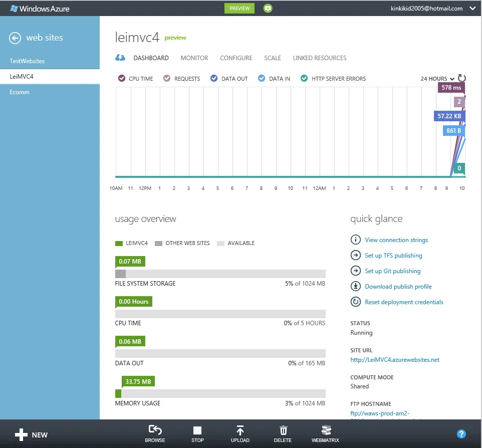Toggle the DATA IN metric checkbox
Screen dimensions: 482x448
pyautogui.click(x=262, y=78)
